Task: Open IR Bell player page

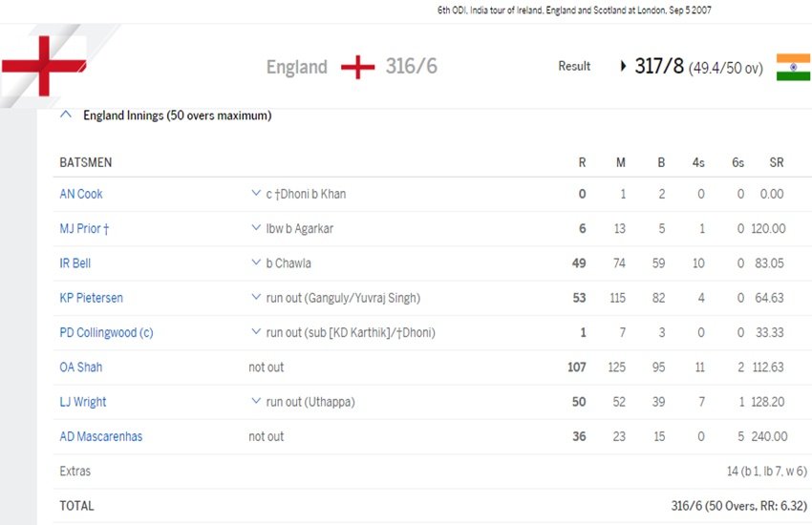Action: pos(75,263)
